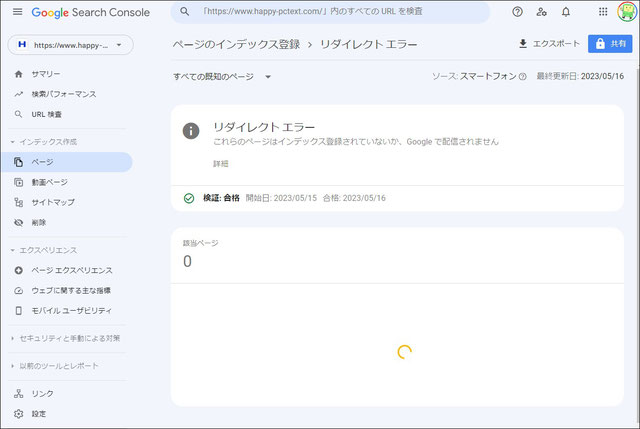Click the エクスポート button
Image resolution: width=640 pixels, height=429 pixels.
(x=549, y=44)
